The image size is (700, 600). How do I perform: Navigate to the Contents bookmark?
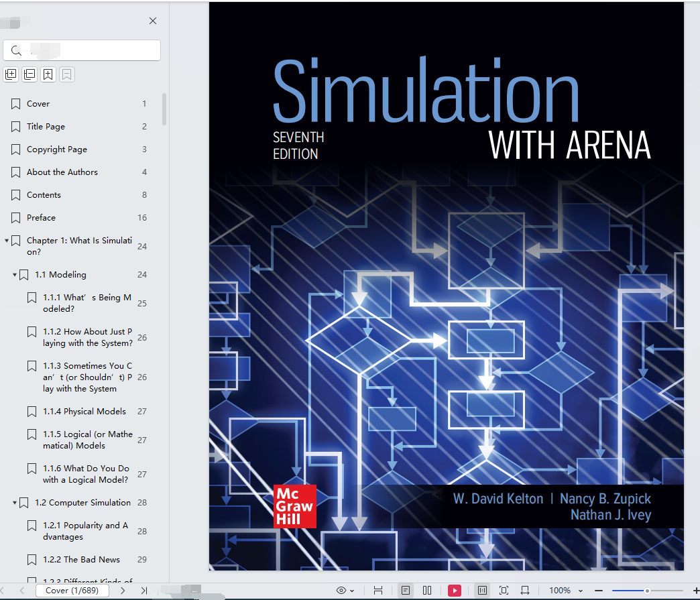coord(44,194)
